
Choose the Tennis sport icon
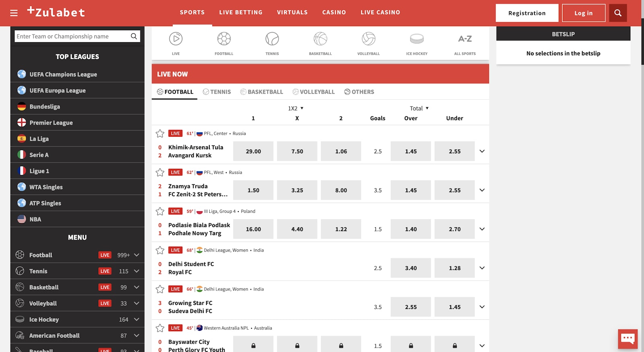272,39
